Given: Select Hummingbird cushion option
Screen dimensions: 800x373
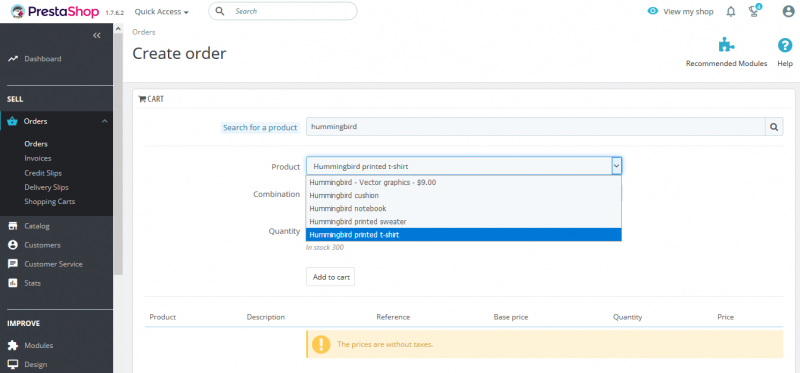Looking at the screenshot, I should click(x=463, y=195).
